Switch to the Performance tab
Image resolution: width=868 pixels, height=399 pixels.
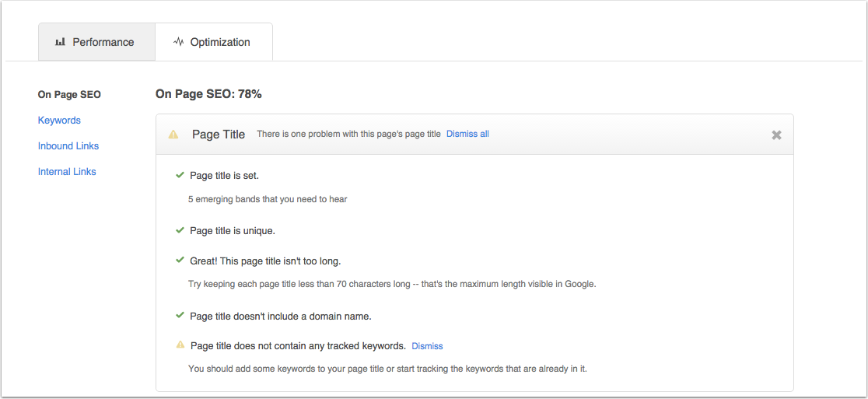point(96,42)
